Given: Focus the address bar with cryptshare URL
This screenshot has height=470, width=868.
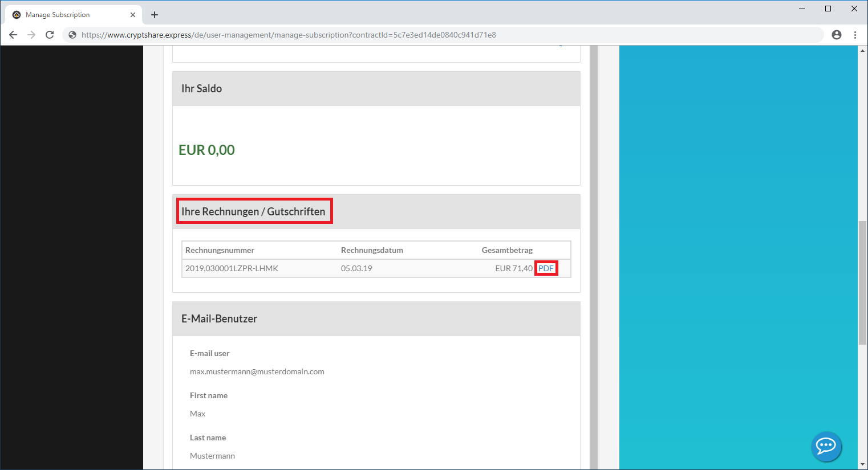Looking at the screenshot, I should 342,35.
